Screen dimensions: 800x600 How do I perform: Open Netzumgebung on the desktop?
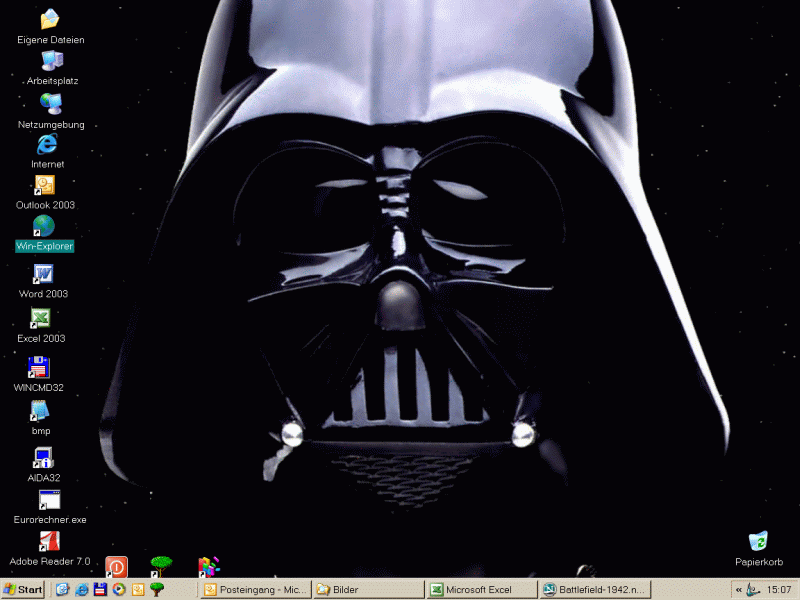[50, 104]
